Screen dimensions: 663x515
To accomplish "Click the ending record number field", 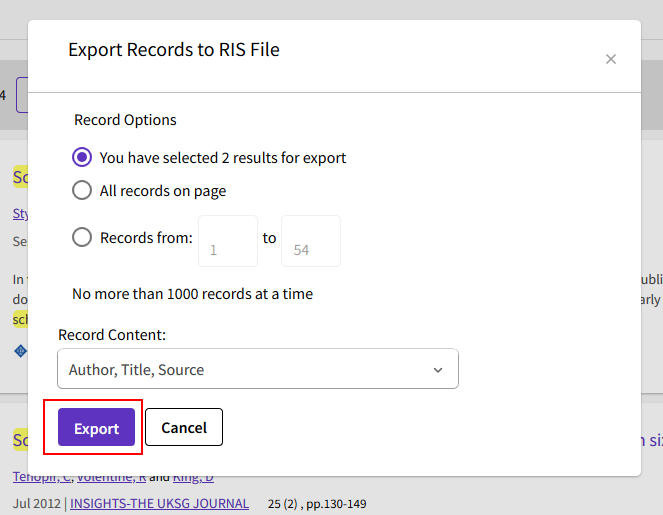I will coord(311,241).
